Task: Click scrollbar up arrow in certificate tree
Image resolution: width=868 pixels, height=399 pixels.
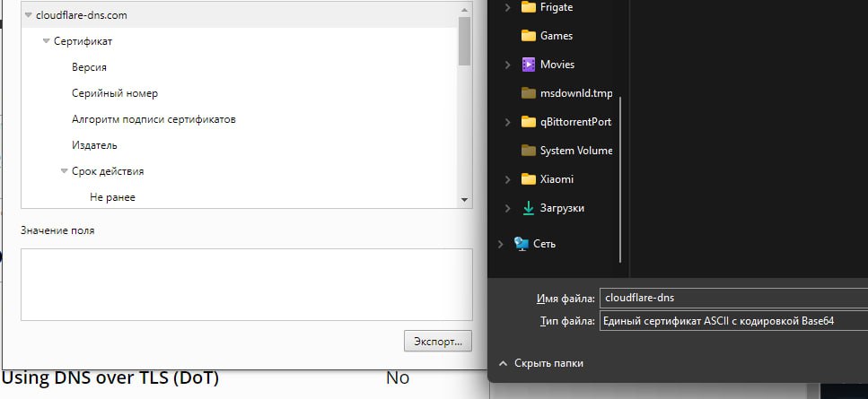Action: tap(464, 9)
